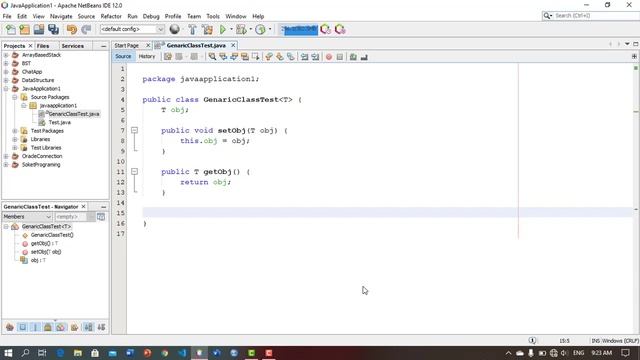Click the Open Project toolbar icon
Image resolution: width=640 pixels, height=360 pixels.
pyautogui.click(x=39, y=29)
